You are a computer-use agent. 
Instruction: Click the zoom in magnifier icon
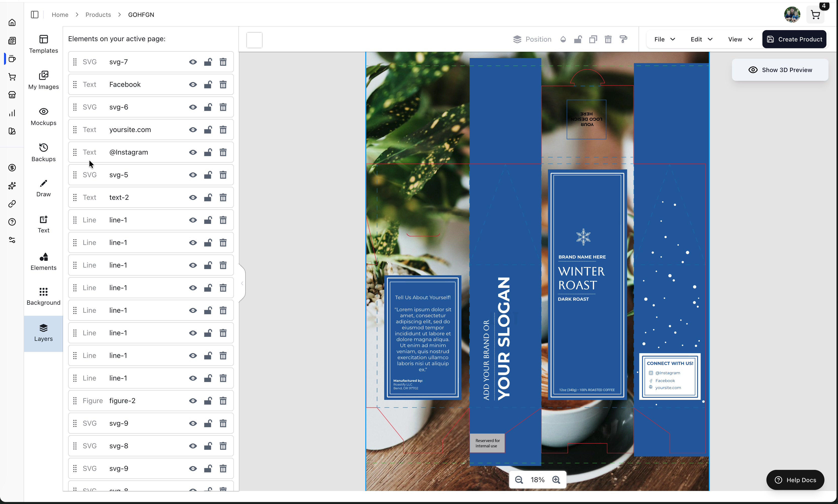[556, 480]
